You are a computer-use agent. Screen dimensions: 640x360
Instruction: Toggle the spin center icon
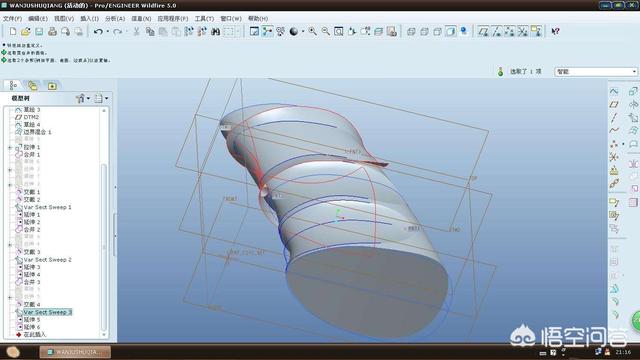click(x=267, y=31)
